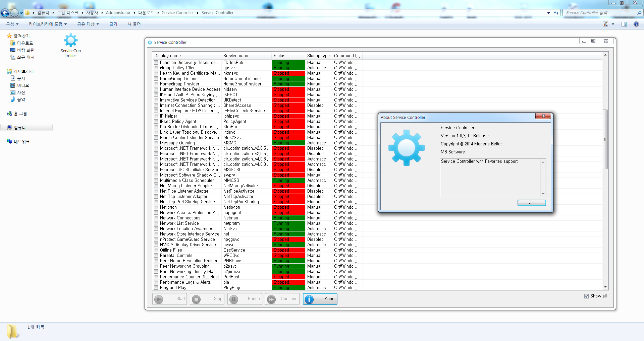Click the service list scroll down arrow

pyautogui.click(x=605, y=287)
